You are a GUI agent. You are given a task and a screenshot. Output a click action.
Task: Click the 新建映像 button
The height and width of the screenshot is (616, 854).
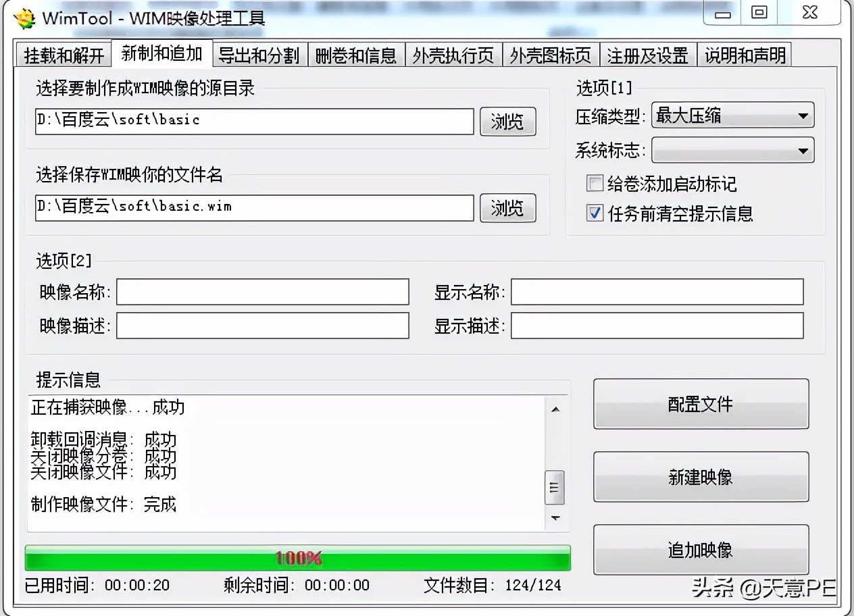pos(700,477)
